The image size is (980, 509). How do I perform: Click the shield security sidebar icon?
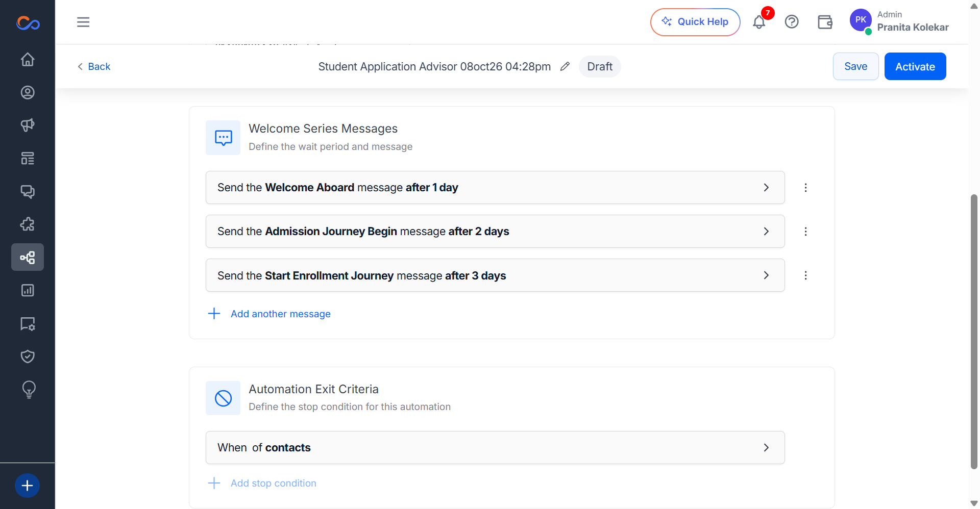[28, 356]
